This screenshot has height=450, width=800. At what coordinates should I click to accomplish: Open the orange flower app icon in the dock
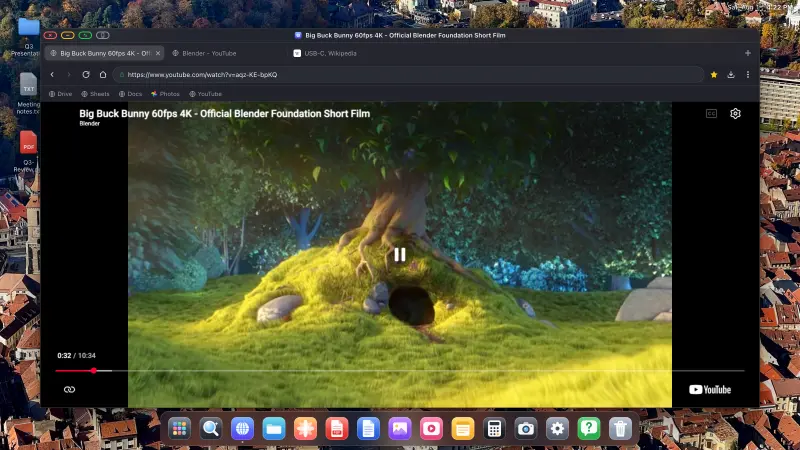click(x=305, y=429)
